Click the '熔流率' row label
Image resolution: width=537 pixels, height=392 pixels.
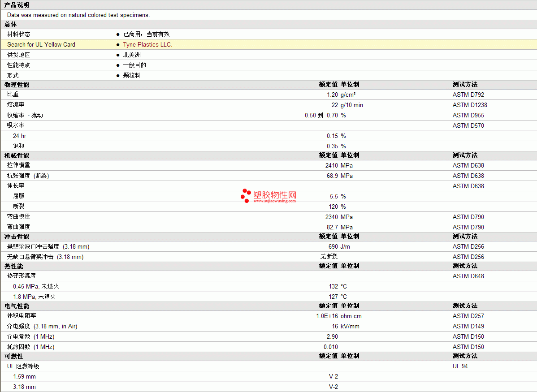(16, 104)
